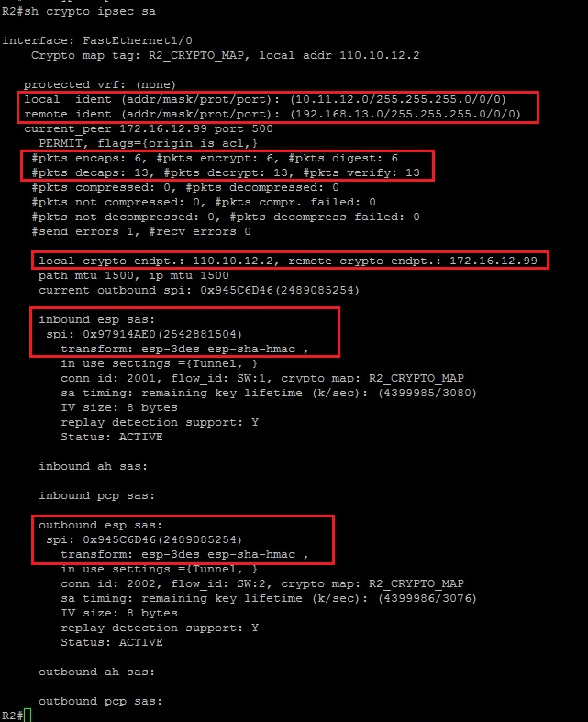Click the inbound spi 0x97914AE0 value

point(144,334)
